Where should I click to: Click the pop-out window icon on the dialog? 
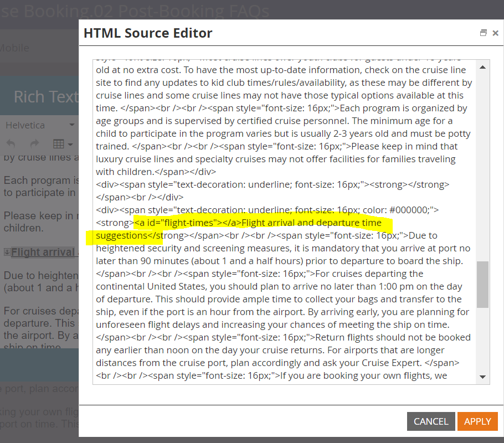pos(483,33)
